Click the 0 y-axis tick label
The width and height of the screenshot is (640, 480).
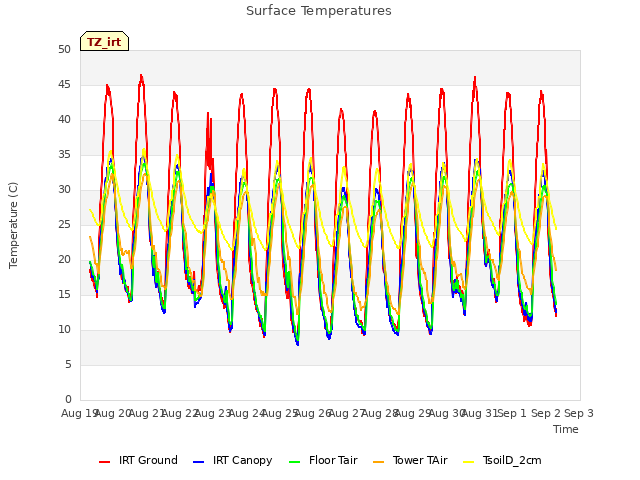[x=68, y=399]
